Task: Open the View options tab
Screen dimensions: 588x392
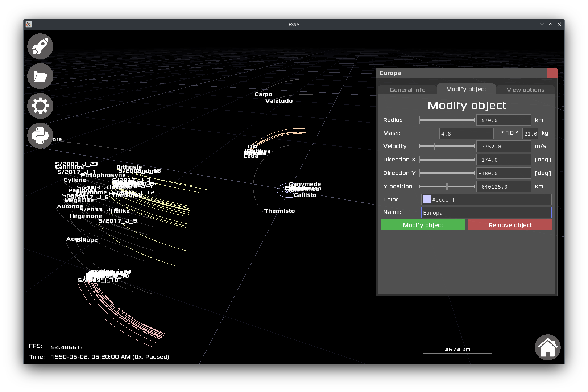Action: click(x=525, y=90)
